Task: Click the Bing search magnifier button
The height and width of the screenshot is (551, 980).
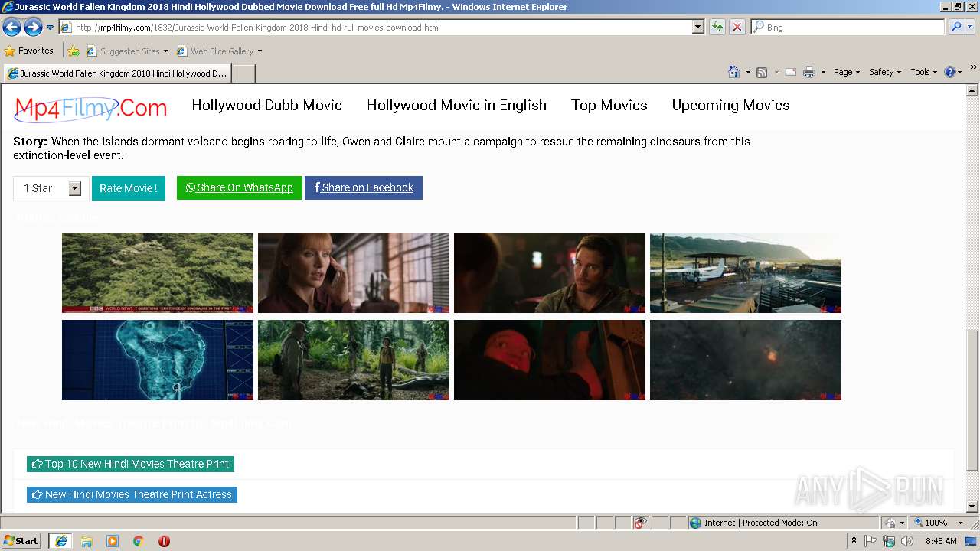Action: point(955,27)
